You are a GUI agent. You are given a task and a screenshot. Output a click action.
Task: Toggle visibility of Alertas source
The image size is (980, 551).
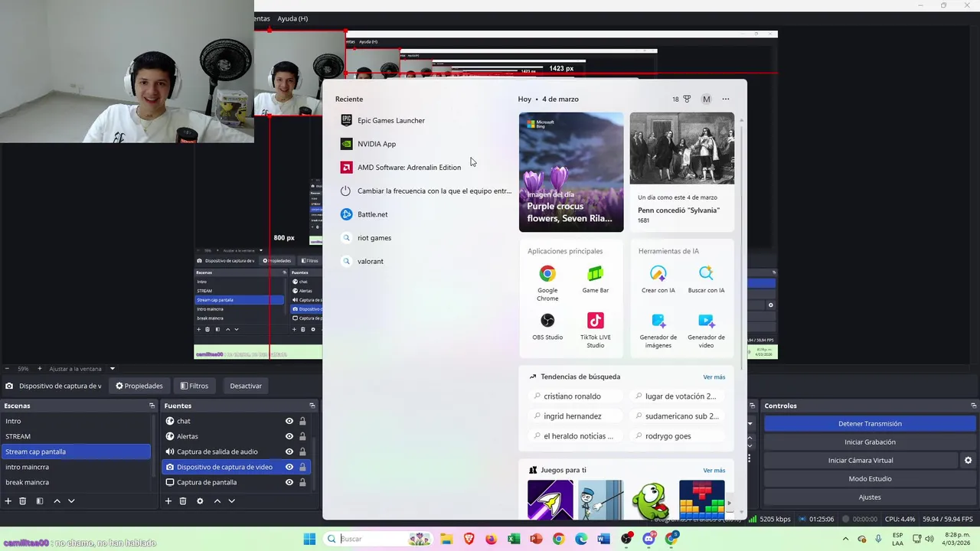point(289,436)
